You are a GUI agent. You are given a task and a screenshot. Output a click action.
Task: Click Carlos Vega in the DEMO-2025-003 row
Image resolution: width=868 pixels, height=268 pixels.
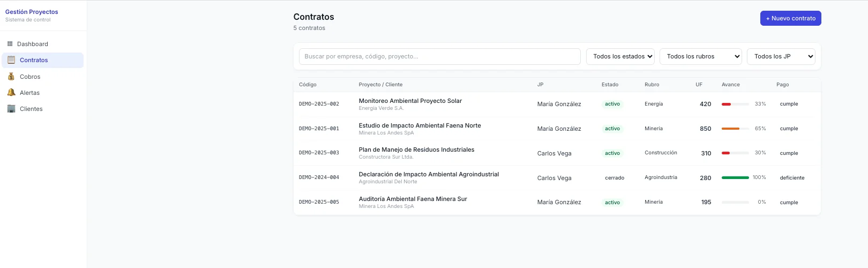pyautogui.click(x=555, y=153)
